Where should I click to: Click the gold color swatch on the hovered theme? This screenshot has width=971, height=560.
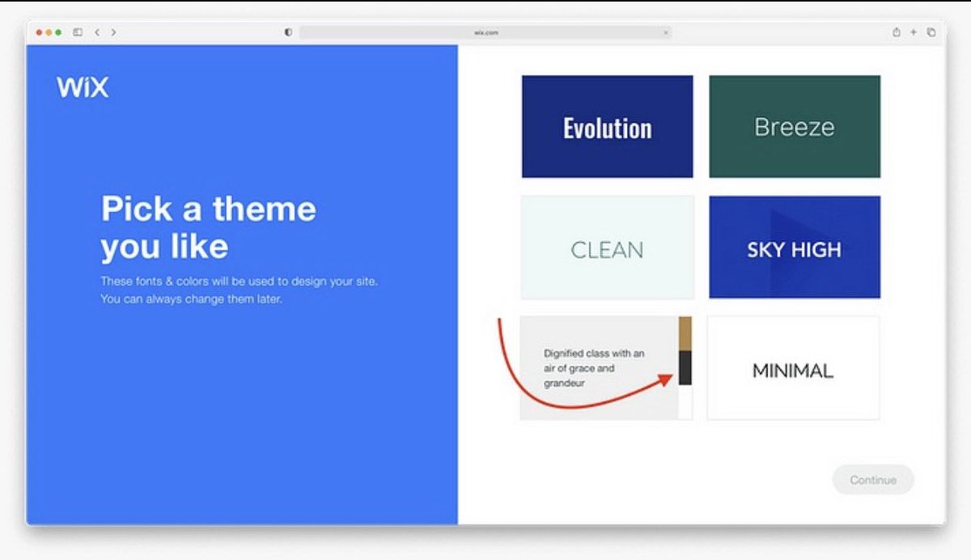pos(685,333)
